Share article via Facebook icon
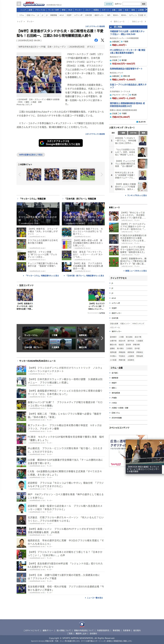Image resolution: width=164 pixels, height=644 pixels. (x=96, y=40)
